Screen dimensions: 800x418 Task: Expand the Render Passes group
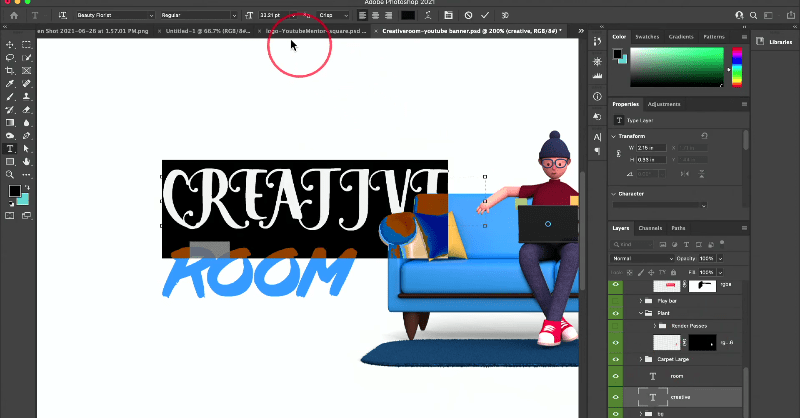click(655, 326)
